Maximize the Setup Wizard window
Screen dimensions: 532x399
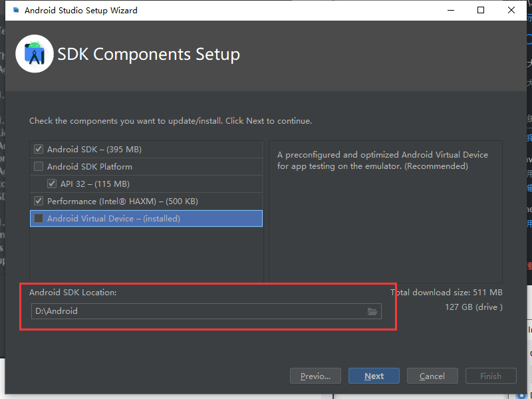click(481, 10)
